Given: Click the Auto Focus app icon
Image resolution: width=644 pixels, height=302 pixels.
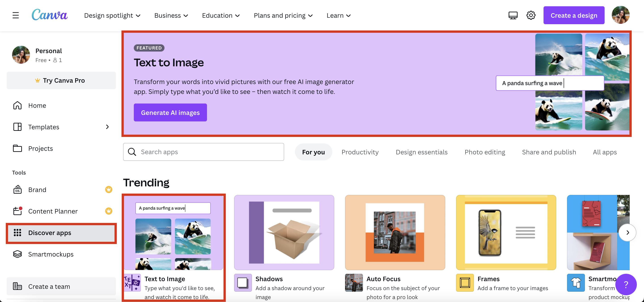Looking at the screenshot, I should tap(354, 283).
